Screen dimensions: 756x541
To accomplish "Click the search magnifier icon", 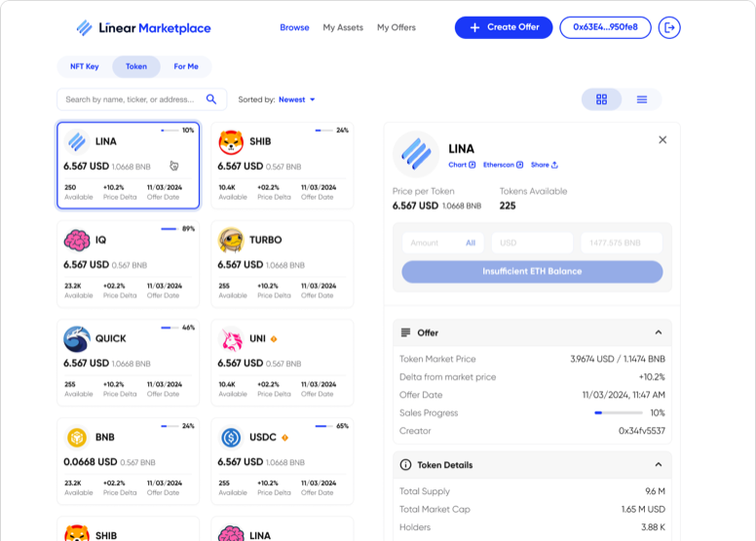I will point(211,99).
